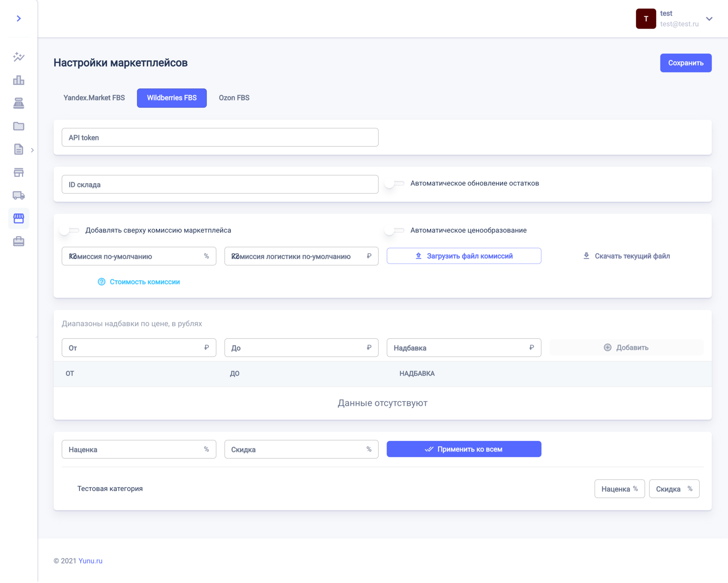Click the ОТ column header
This screenshot has width=728, height=583.
(x=70, y=374)
